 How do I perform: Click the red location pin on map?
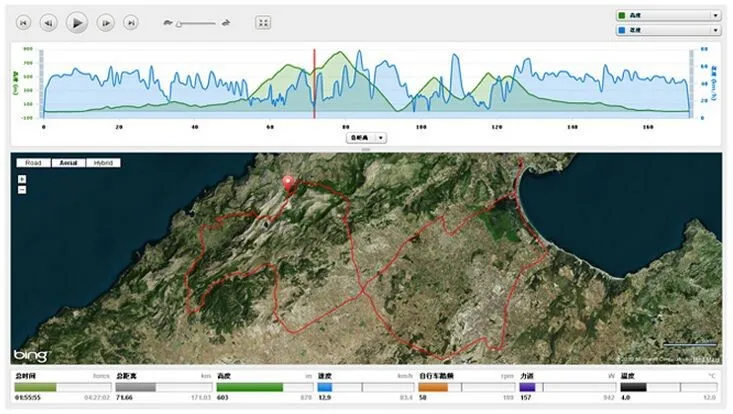click(x=288, y=184)
